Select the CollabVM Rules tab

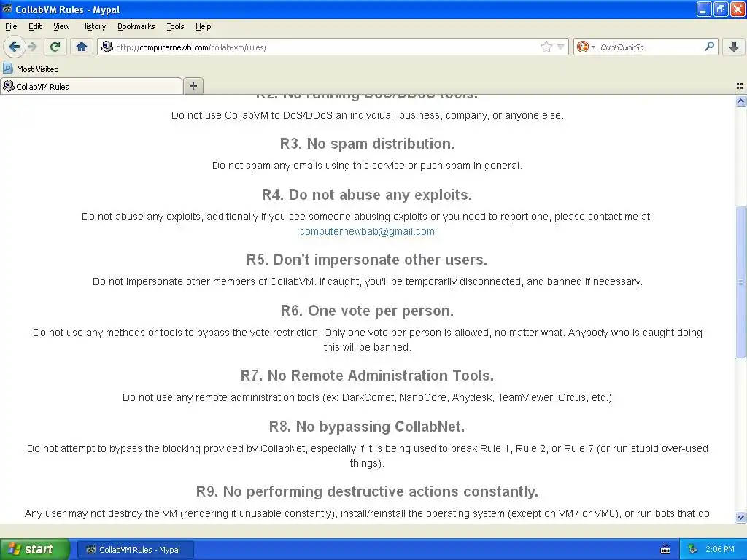91,86
